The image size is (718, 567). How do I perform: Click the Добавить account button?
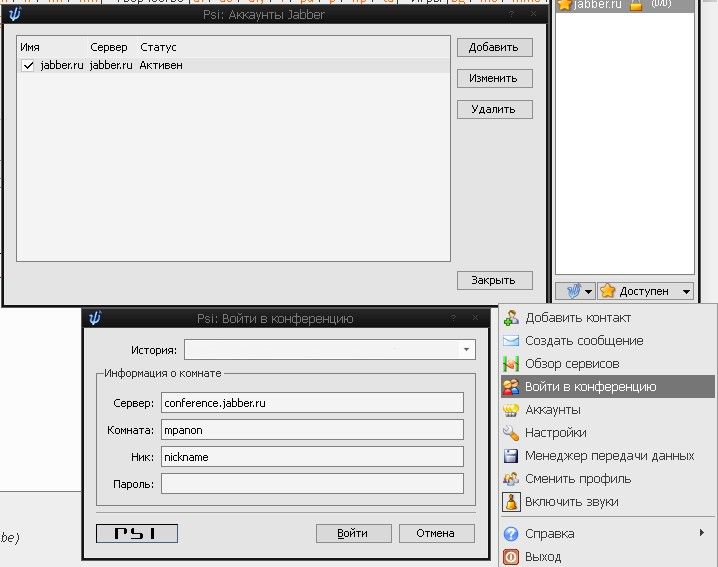[x=495, y=47]
